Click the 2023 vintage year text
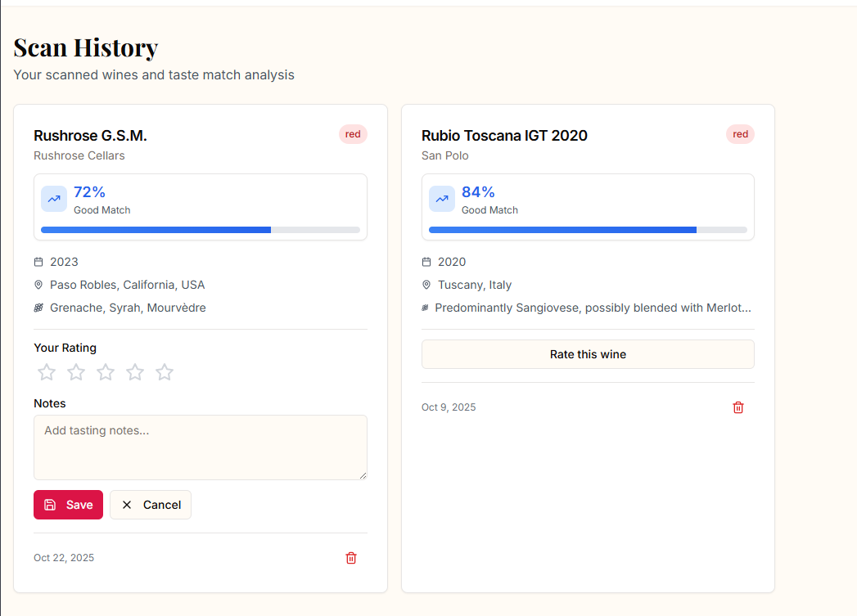This screenshot has width=857, height=616. coord(64,262)
